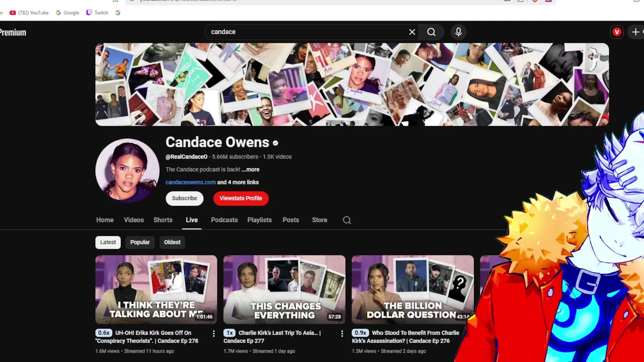Open 'I Think They're Talking About Me' thumbnail
Screen dimensions: 644x362
click(156, 290)
